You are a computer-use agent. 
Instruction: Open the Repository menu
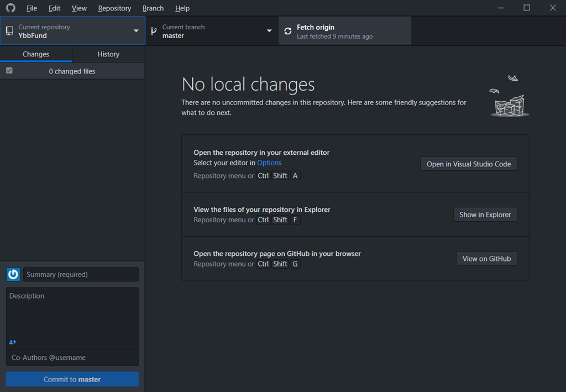(x=114, y=8)
